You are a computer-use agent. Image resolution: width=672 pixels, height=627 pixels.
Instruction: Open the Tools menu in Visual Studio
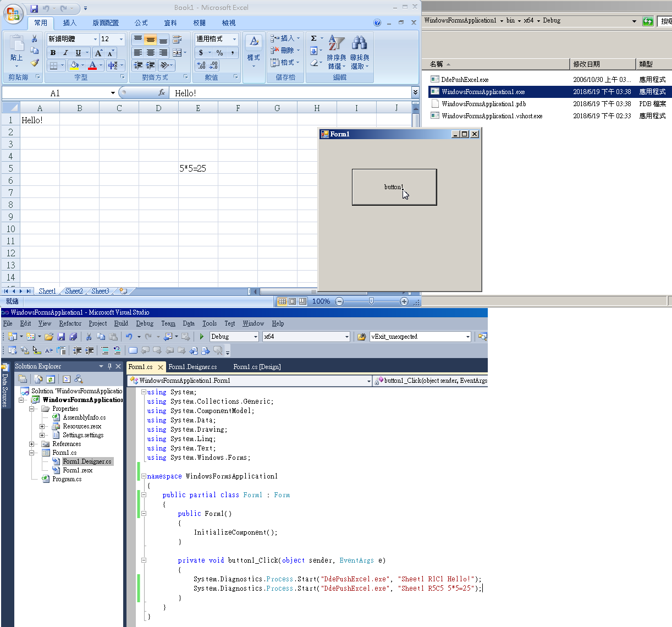click(210, 323)
